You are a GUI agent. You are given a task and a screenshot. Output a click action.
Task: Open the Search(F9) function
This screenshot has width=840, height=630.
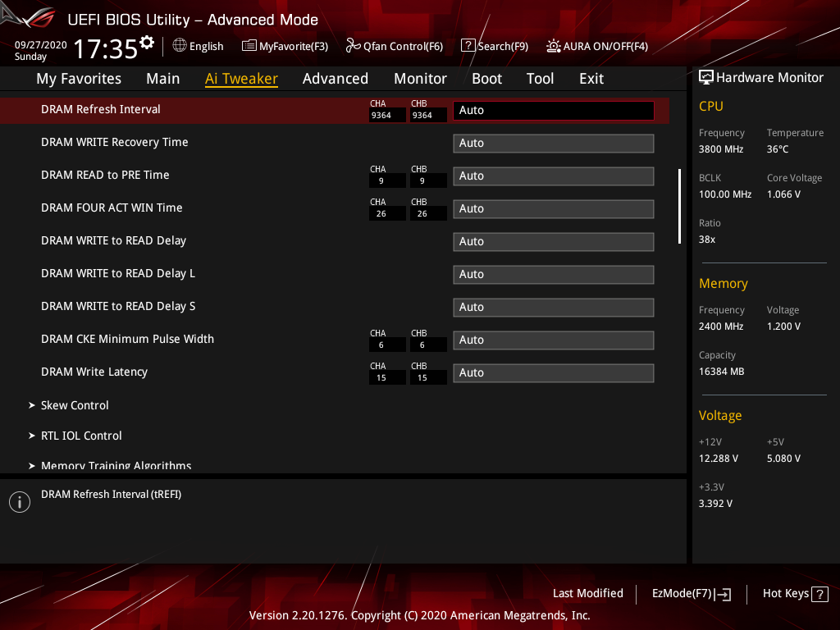[x=503, y=47]
